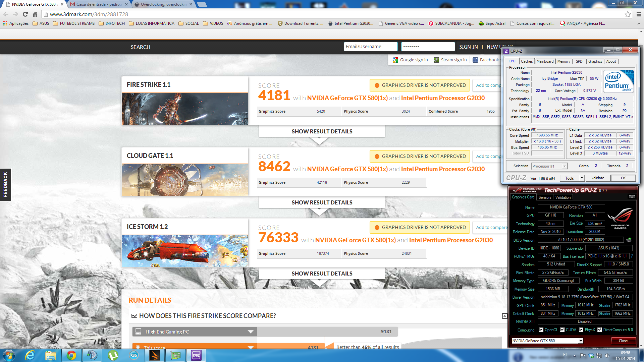
Task: Click the password field on 3DMark
Action: tap(428, 47)
